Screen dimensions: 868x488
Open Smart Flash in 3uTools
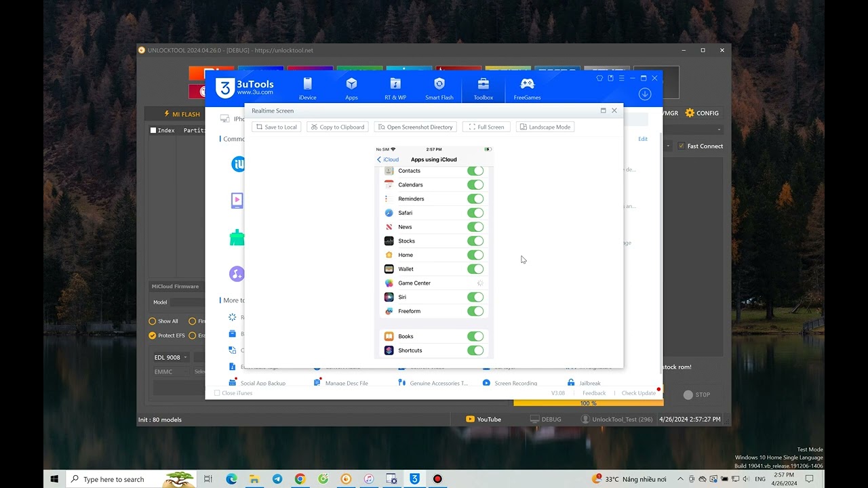[x=439, y=88]
